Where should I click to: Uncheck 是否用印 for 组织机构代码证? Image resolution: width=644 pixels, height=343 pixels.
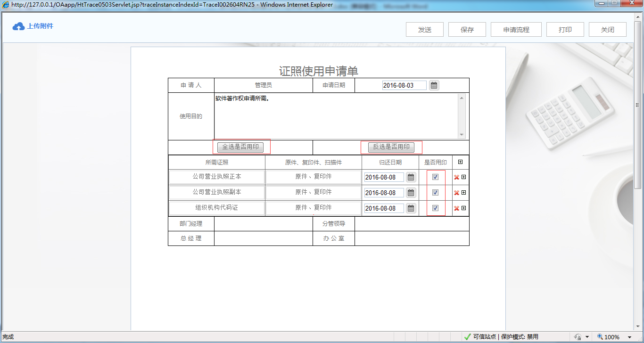435,208
